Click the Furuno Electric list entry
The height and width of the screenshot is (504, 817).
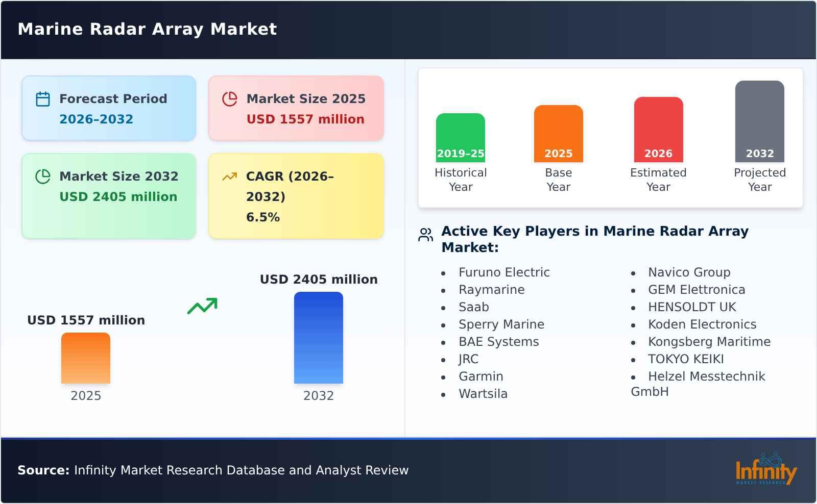(x=504, y=272)
